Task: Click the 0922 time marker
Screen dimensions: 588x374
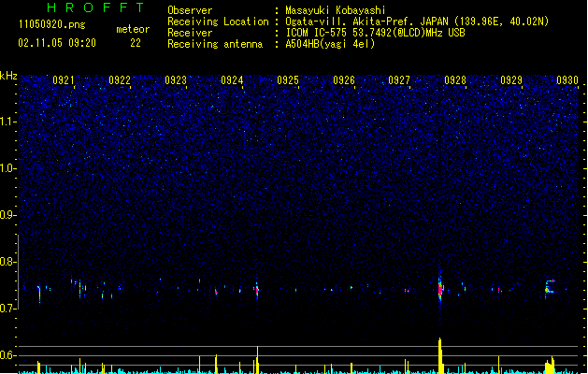Action: pyautogui.click(x=120, y=80)
